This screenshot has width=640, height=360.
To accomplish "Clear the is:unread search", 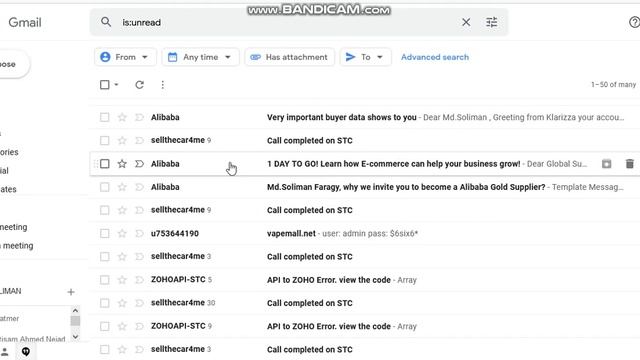I will pos(466,22).
